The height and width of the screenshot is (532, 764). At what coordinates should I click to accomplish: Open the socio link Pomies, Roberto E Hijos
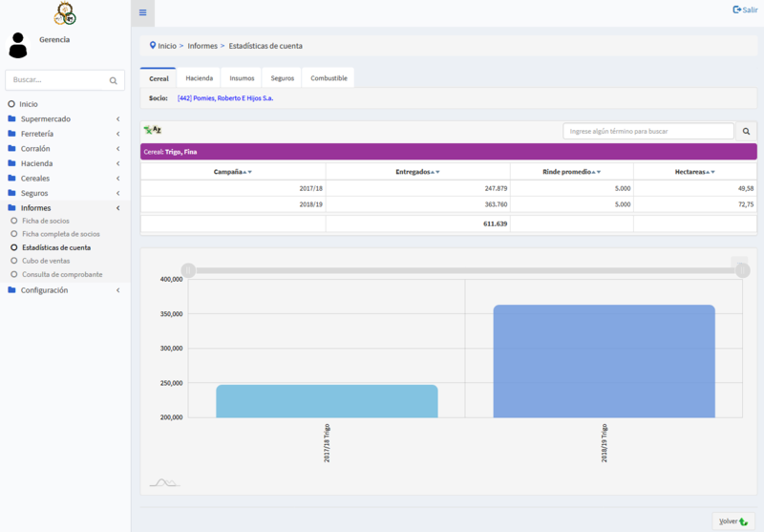[x=225, y=98]
